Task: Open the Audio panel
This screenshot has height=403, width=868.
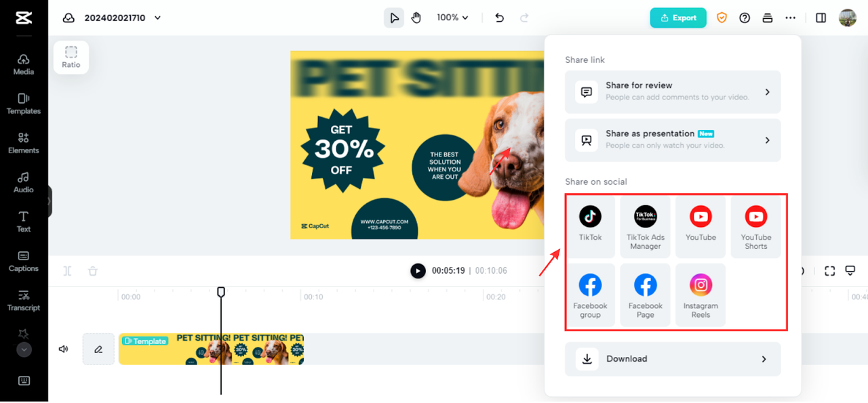Action: [24, 182]
